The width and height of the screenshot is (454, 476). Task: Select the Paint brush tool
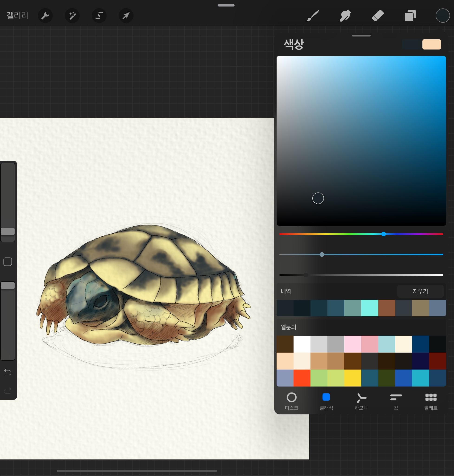[x=313, y=16]
